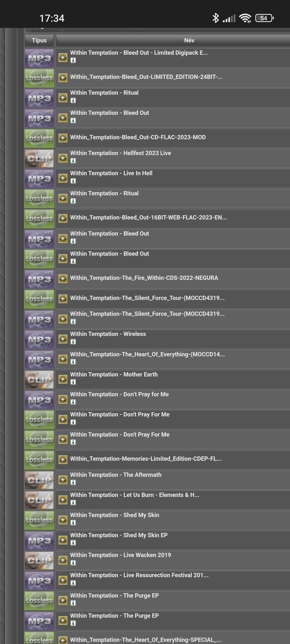Click the MP3 icon beside Wireless
This screenshot has width=290, height=644.
click(39, 339)
